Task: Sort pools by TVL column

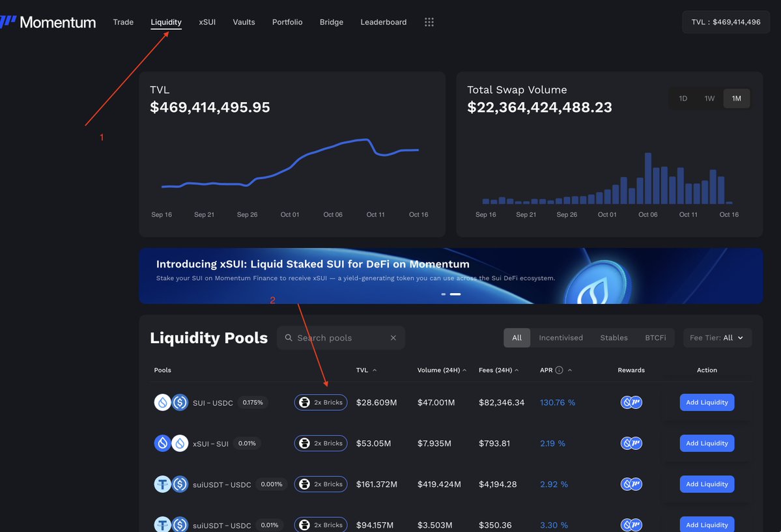Action: [366, 370]
